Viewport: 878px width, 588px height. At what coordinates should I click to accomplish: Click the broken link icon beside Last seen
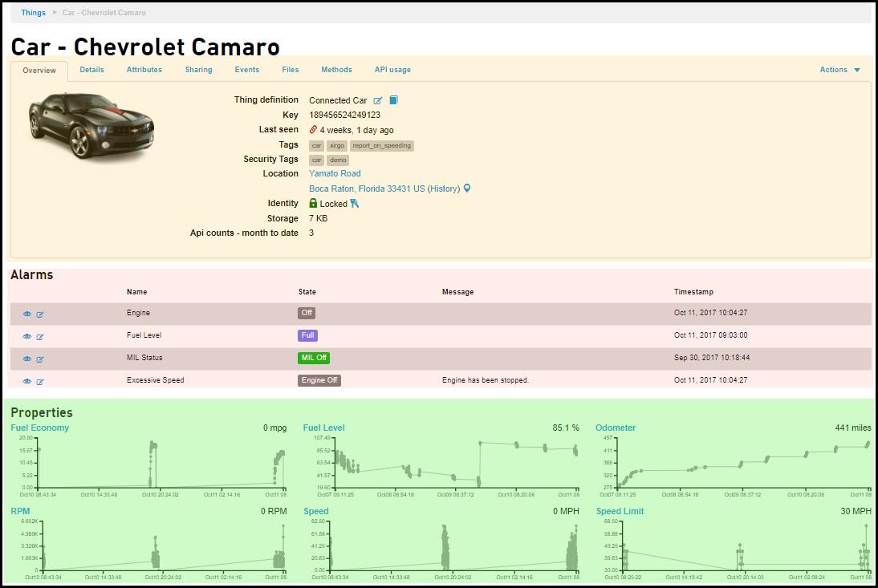pos(313,130)
